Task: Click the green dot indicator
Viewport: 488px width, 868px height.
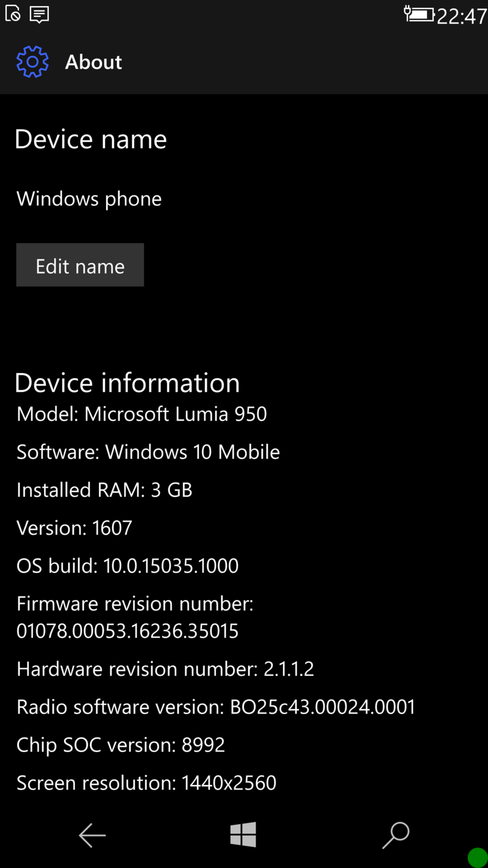Action: click(477, 857)
